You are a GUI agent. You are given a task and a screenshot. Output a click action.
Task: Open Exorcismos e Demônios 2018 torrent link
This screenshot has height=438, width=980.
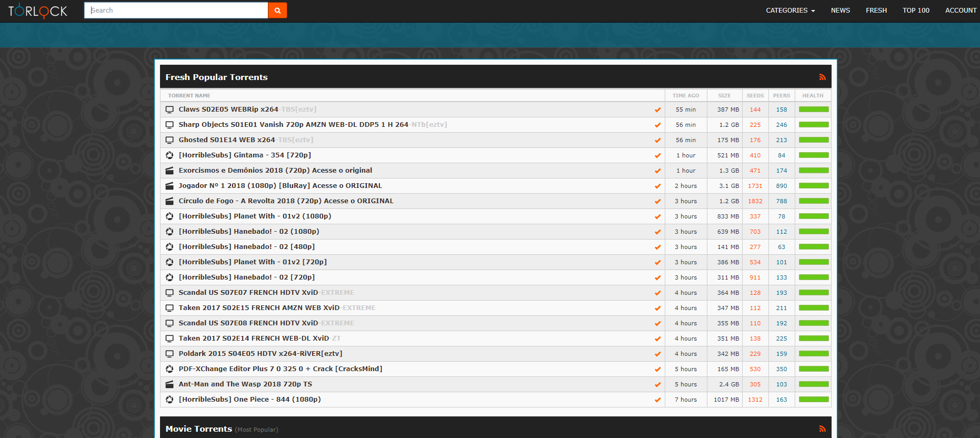(x=275, y=171)
